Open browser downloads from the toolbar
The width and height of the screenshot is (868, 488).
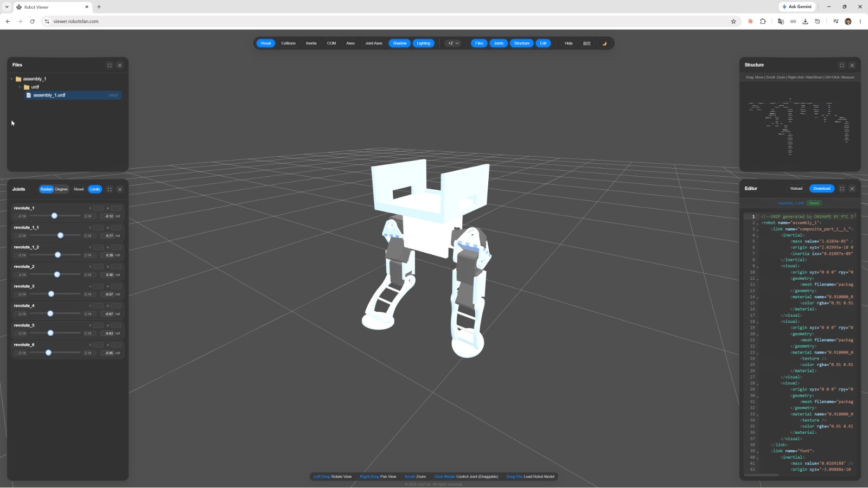coord(805,22)
